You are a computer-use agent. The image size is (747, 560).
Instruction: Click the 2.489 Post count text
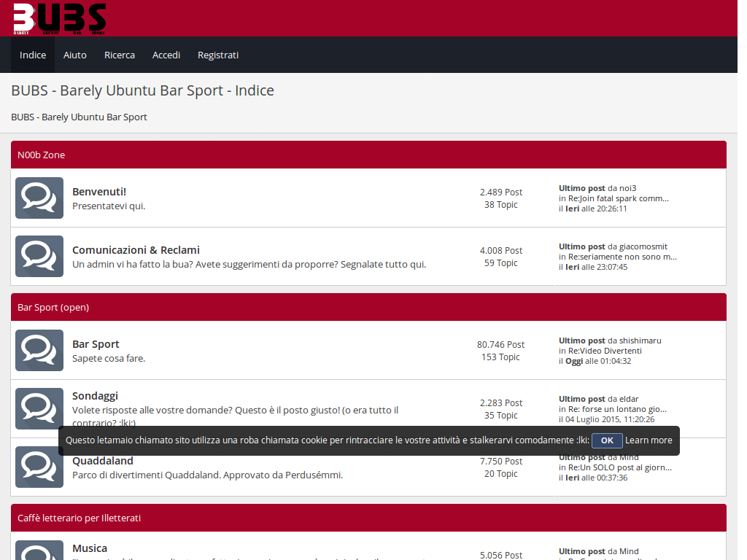pos(500,192)
